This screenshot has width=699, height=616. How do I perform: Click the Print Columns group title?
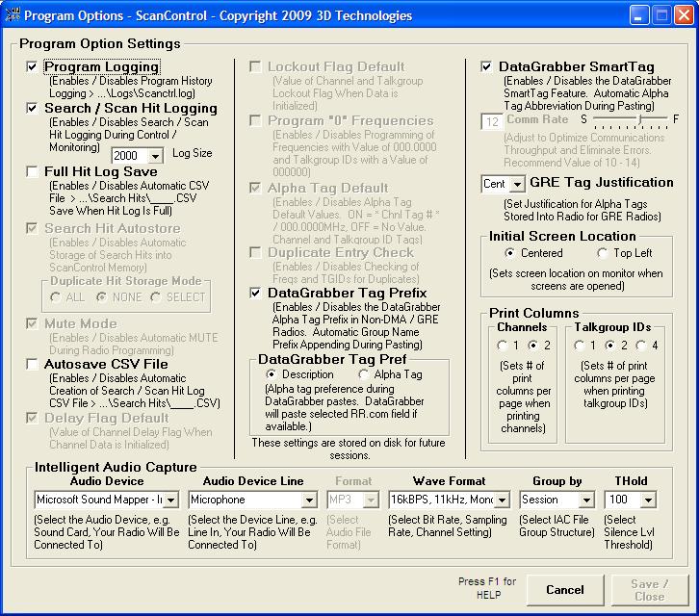[x=534, y=313]
